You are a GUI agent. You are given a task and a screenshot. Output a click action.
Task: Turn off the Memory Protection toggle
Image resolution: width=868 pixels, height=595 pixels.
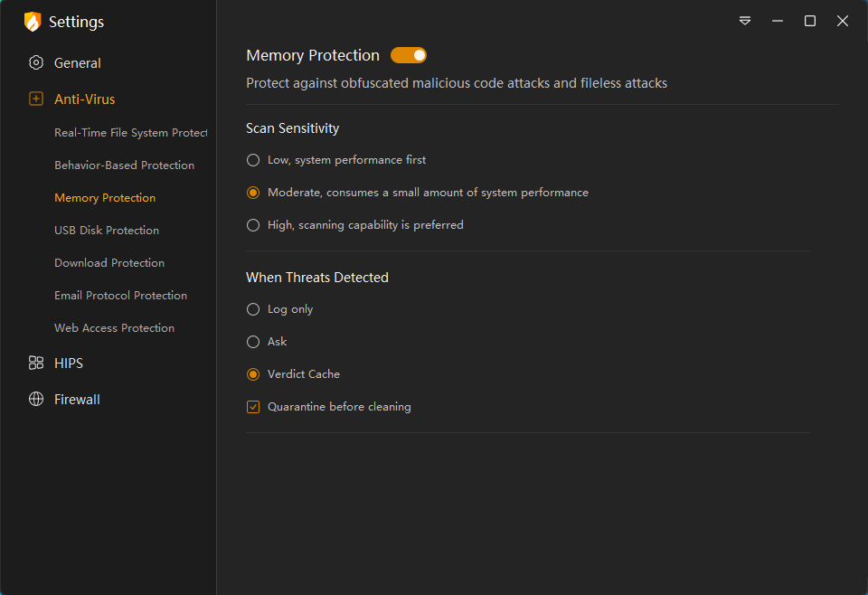click(409, 56)
